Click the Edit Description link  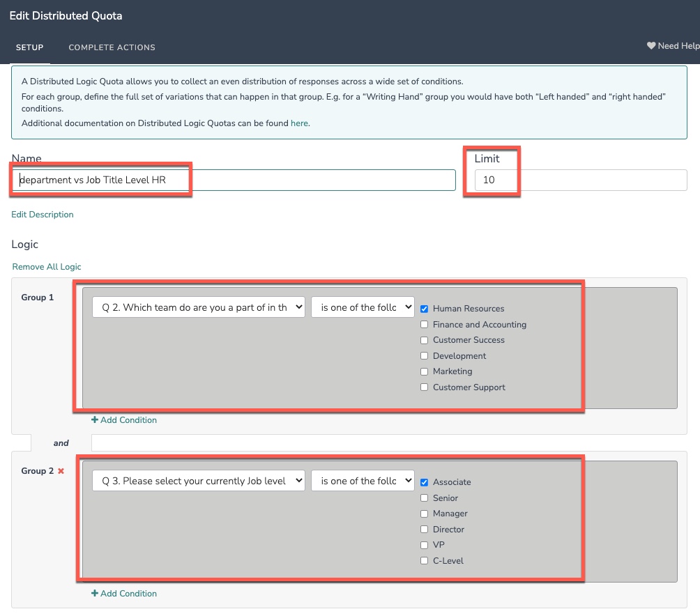[43, 215]
